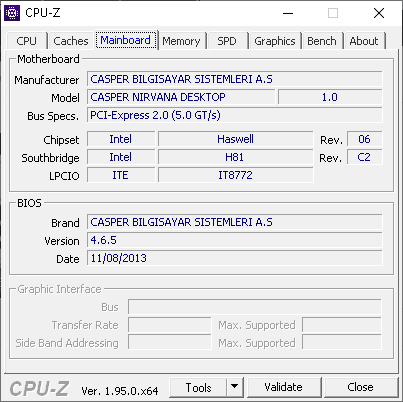
Task: View the Graphics tab
Action: 275,41
